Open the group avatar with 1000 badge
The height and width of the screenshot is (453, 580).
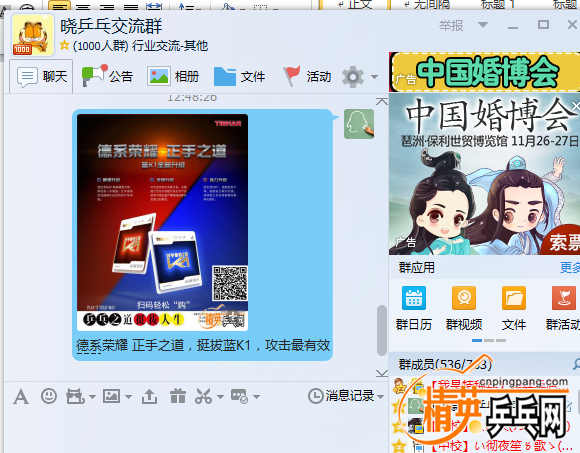[33, 36]
